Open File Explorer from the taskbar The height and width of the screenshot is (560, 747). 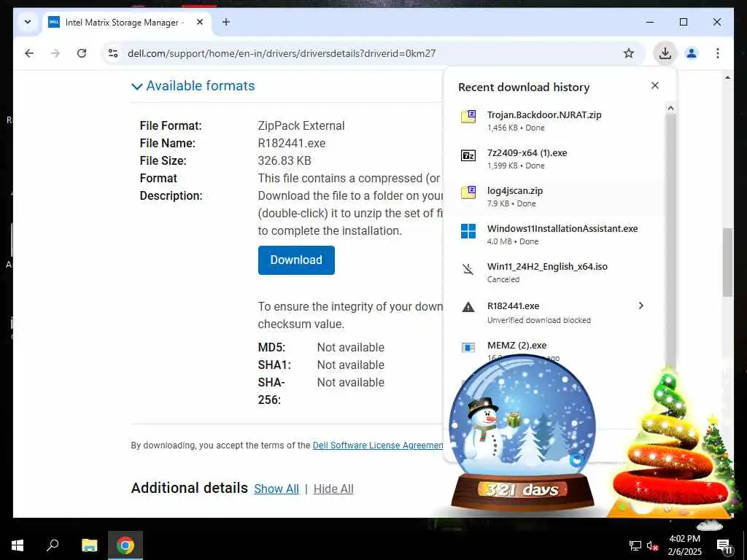pyautogui.click(x=89, y=545)
